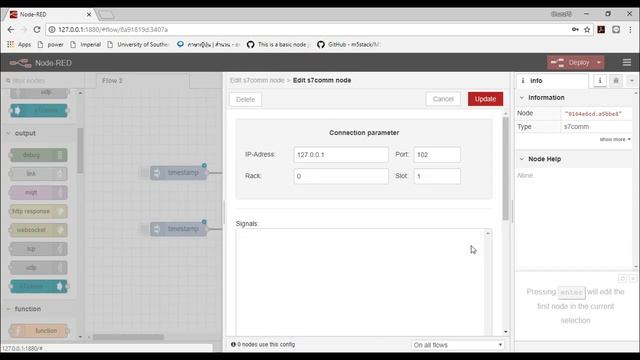
Task: Click the upper timestamp node's inject button
Action: (144, 173)
